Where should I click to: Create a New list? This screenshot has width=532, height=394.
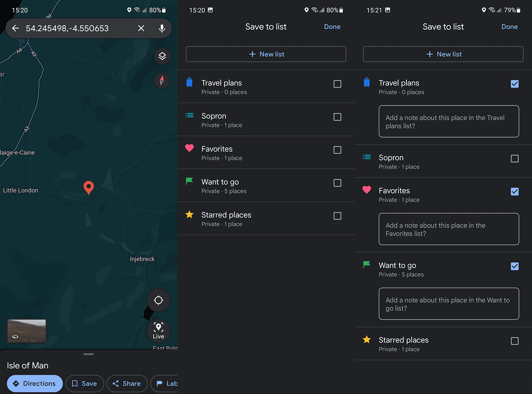[x=266, y=54]
